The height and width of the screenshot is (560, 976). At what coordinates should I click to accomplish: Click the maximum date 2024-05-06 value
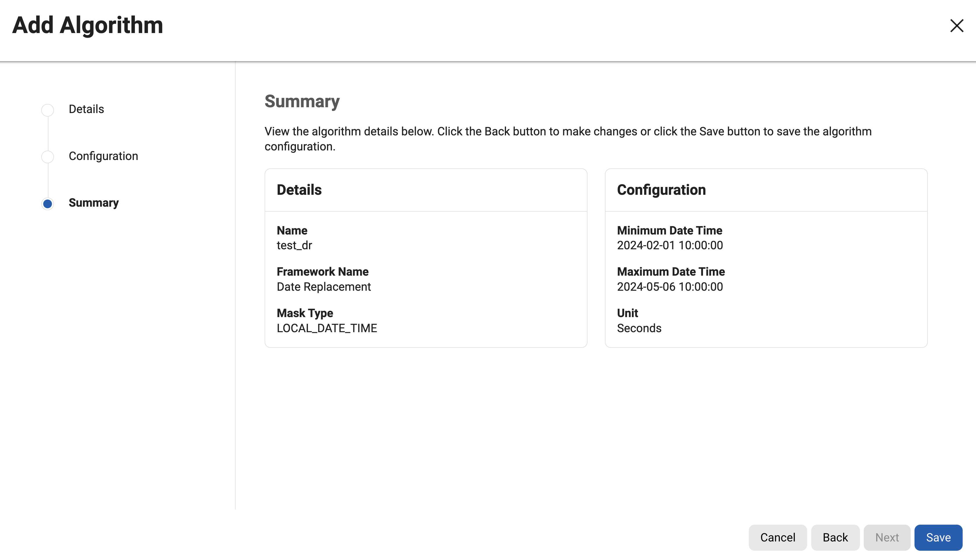pos(670,287)
